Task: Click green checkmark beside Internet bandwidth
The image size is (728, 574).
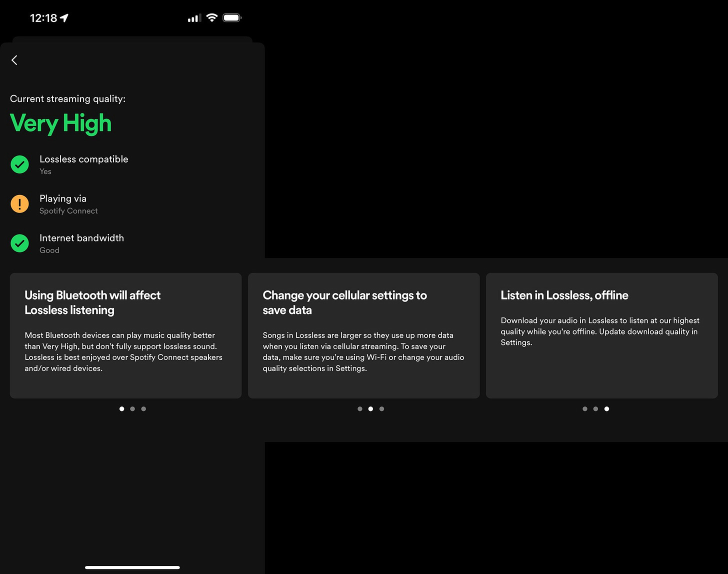Action: tap(20, 243)
